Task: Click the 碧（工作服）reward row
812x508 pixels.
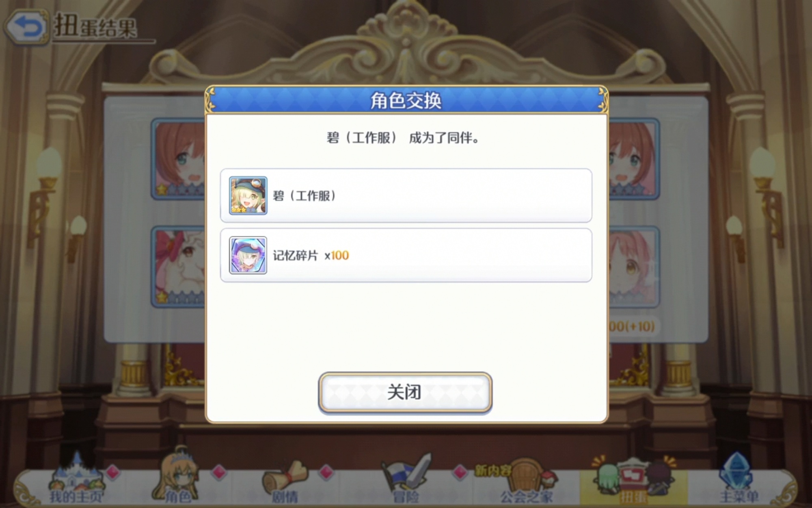Action: tap(406, 195)
